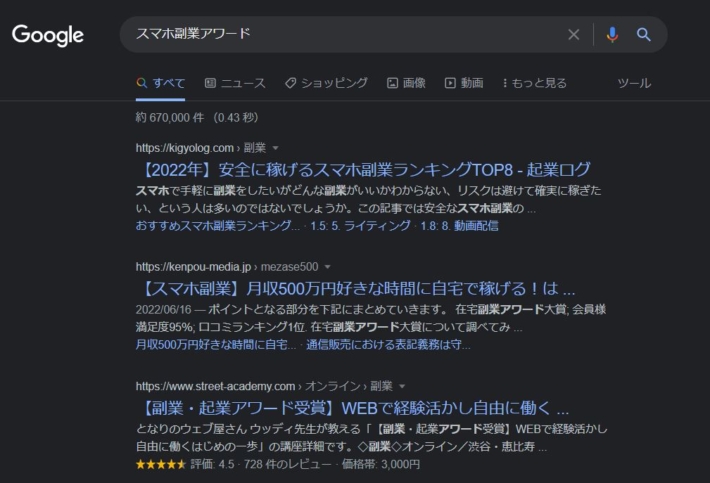Click the https://kenpou-media.jp URL text

coord(193,267)
